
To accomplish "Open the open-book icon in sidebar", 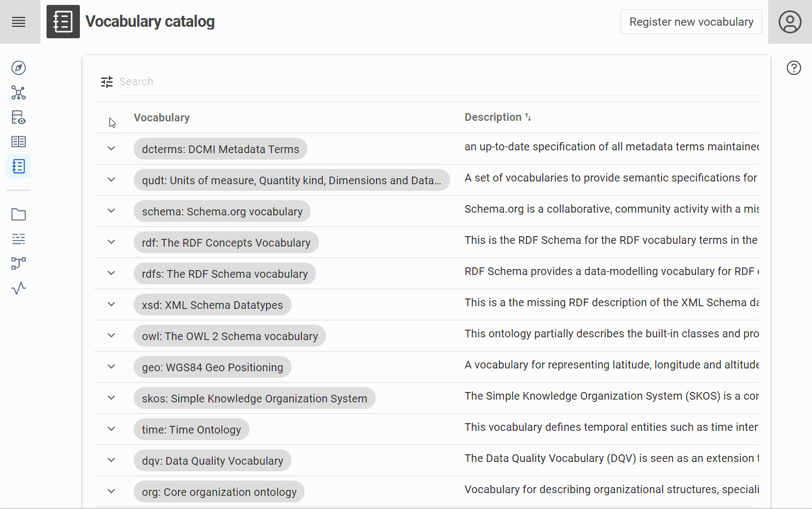I will 19,142.
